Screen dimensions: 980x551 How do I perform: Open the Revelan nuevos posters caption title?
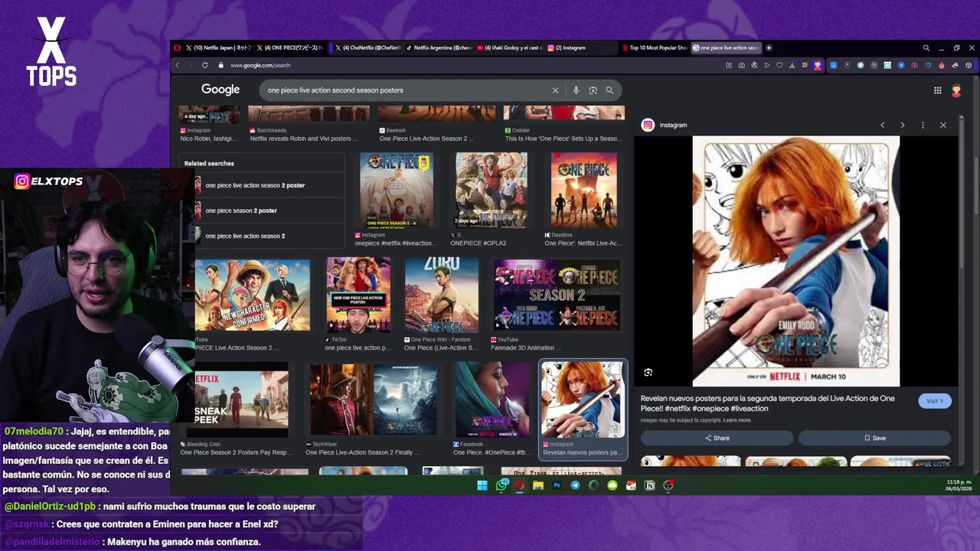767,403
